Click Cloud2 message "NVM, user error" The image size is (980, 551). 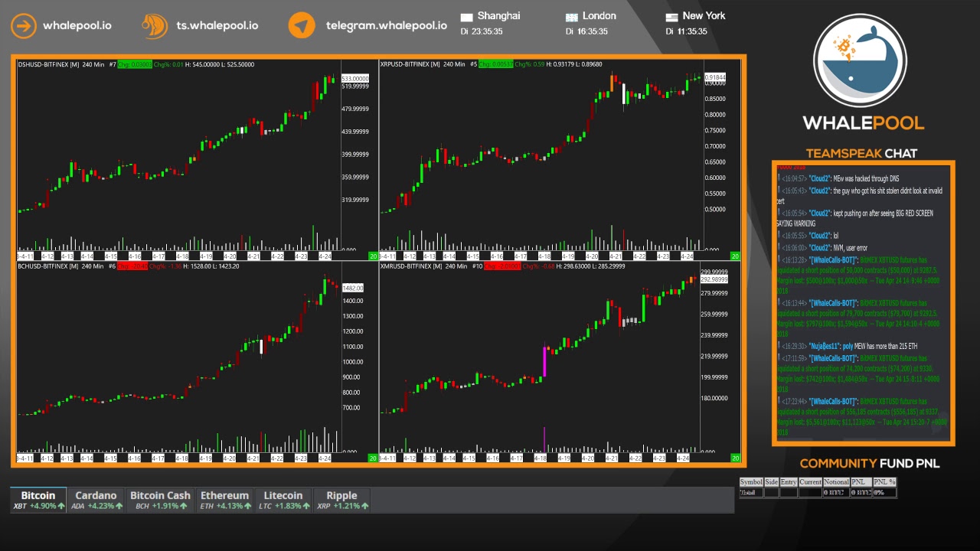tap(822, 248)
